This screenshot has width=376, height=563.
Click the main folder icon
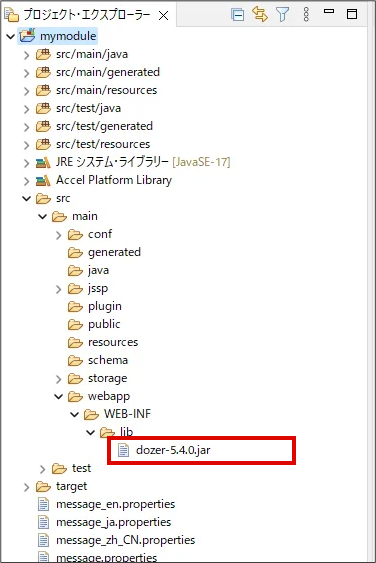59,217
